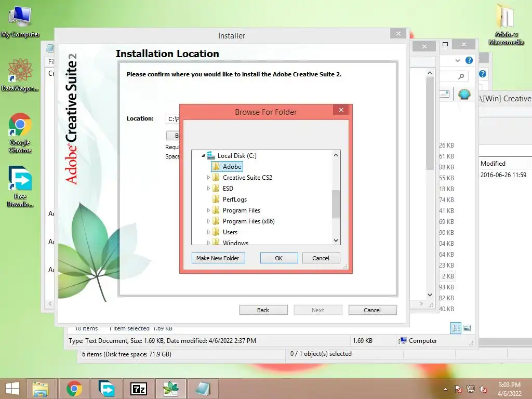The width and height of the screenshot is (532, 399).
Task: Click the blue help icon in the background window
Action: coord(469,60)
